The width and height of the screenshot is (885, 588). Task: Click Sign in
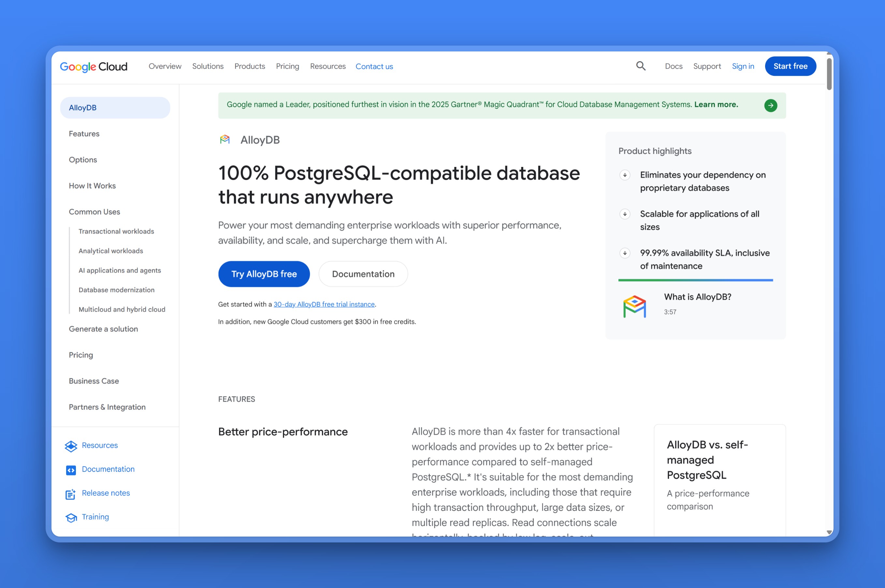pyautogui.click(x=743, y=66)
